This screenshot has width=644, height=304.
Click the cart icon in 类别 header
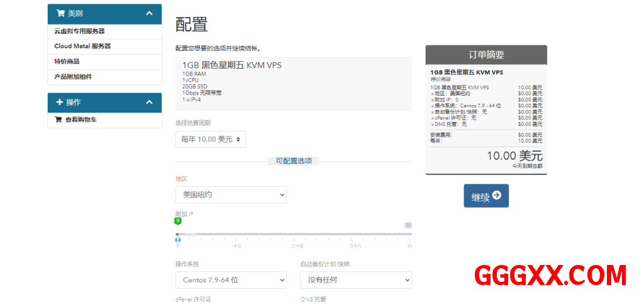click(x=60, y=13)
